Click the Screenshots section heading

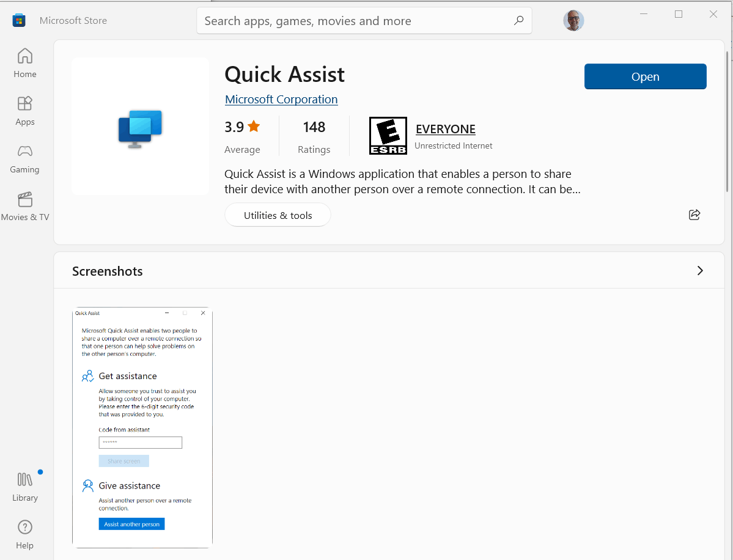[x=107, y=271]
